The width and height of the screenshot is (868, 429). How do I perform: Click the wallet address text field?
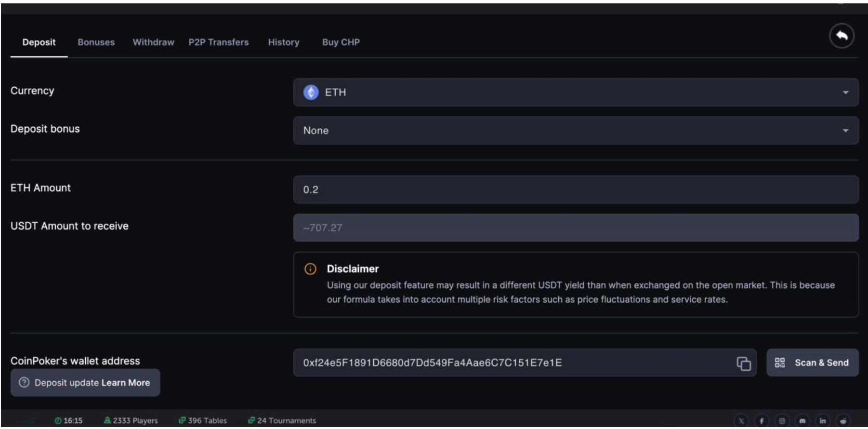(x=511, y=363)
